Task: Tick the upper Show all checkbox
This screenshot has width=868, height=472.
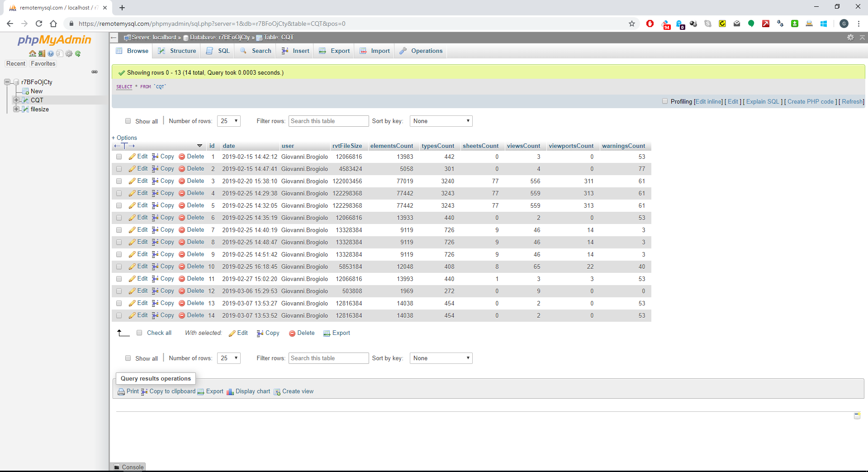Action: coord(128,121)
